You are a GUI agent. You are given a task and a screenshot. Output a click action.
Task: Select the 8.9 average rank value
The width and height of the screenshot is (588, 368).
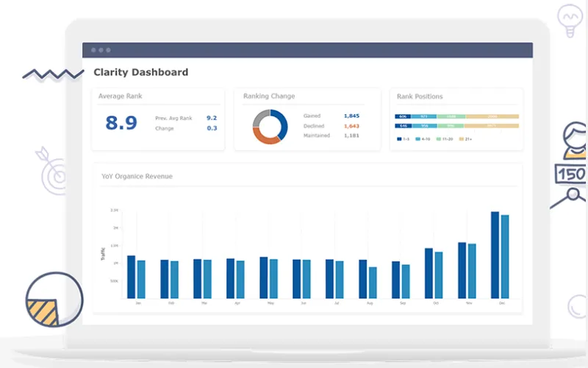pyautogui.click(x=121, y=123)
